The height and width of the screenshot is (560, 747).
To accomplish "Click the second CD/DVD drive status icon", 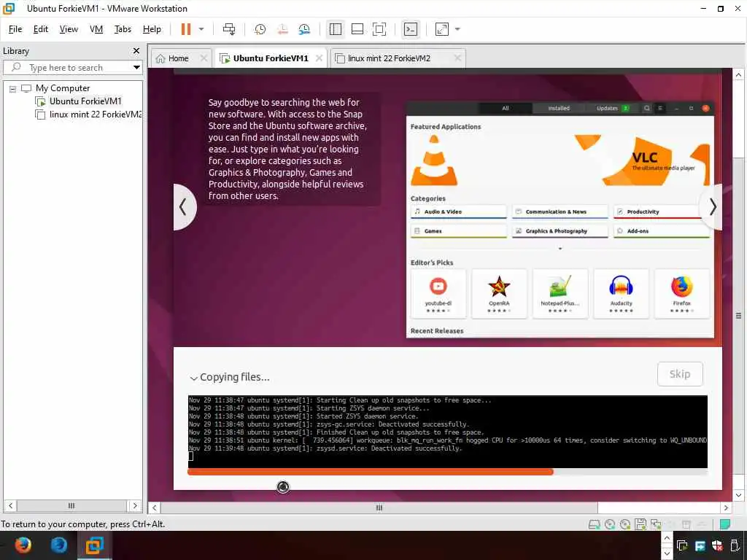I will [624, 524].
